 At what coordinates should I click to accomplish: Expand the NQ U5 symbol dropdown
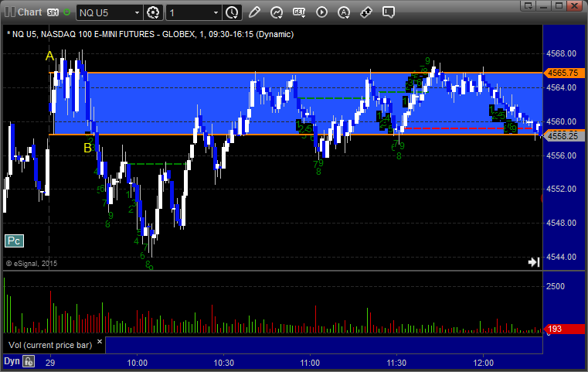point(137,13)
